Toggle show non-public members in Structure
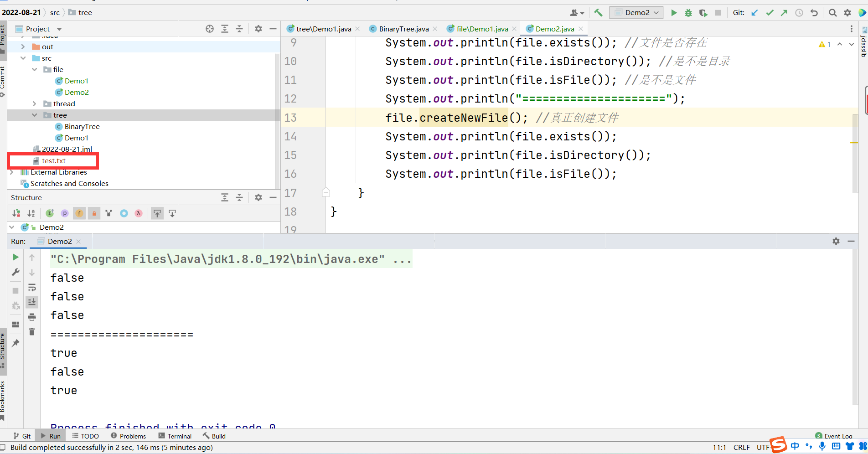The height and width of the screenshot is (454, 868). 94,213
